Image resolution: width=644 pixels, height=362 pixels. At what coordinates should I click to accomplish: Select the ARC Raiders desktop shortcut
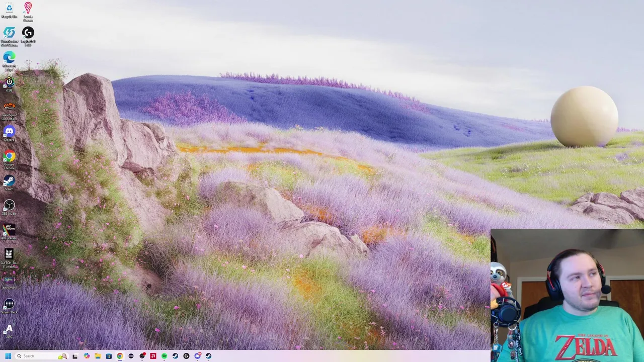click(9, 232)
